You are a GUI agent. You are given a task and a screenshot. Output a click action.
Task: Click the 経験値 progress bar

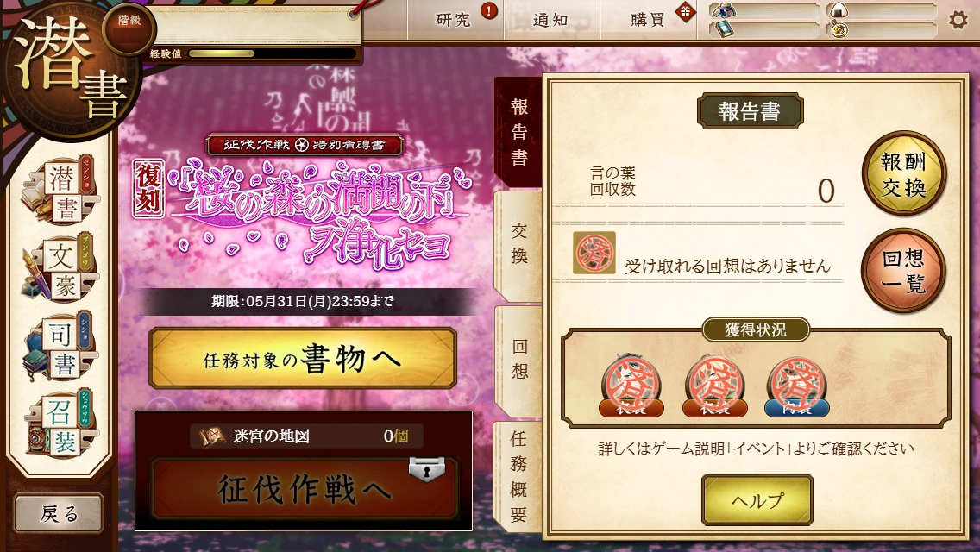pos(273,53)
